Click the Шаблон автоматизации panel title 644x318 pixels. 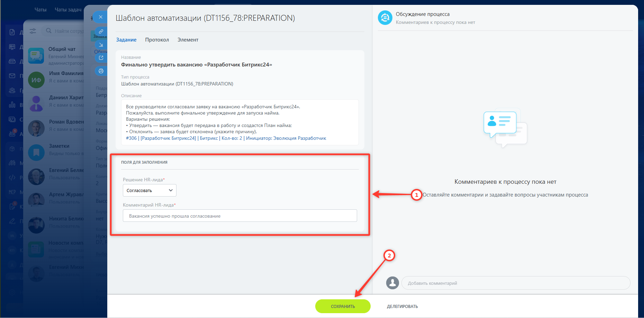205,18
